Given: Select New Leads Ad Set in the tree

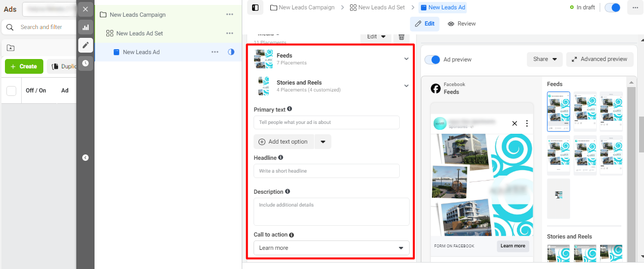Looking at the screenshot, I should pos(139,33).
